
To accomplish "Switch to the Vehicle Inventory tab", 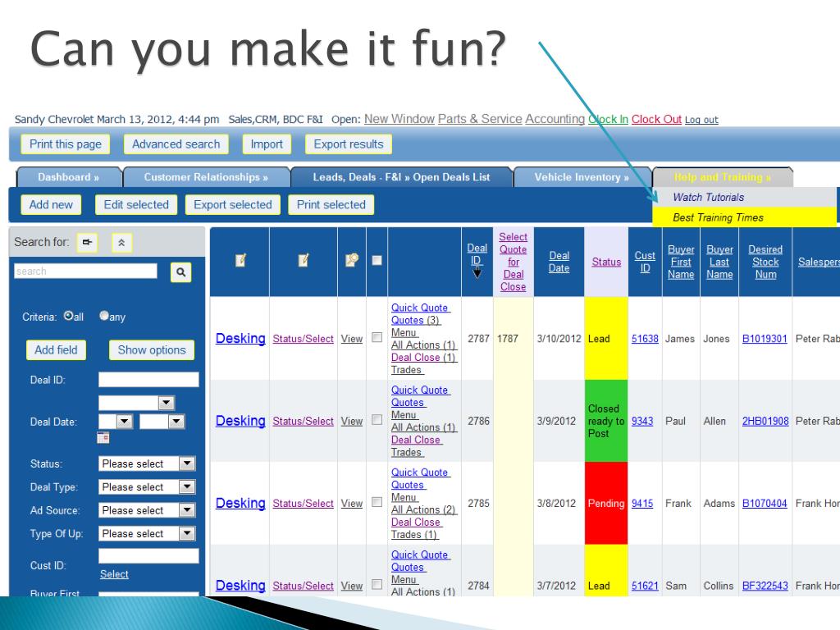I will coord(582,177).
